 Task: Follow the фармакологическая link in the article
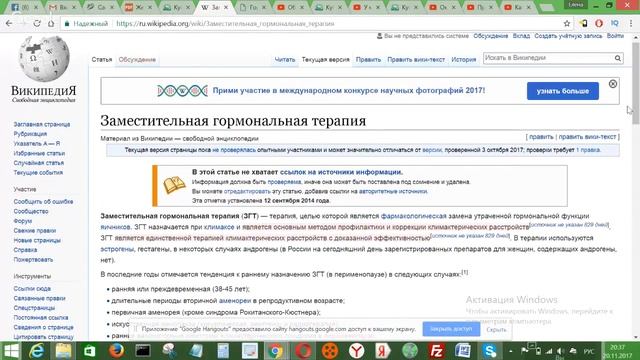click(x=413, y=216)
